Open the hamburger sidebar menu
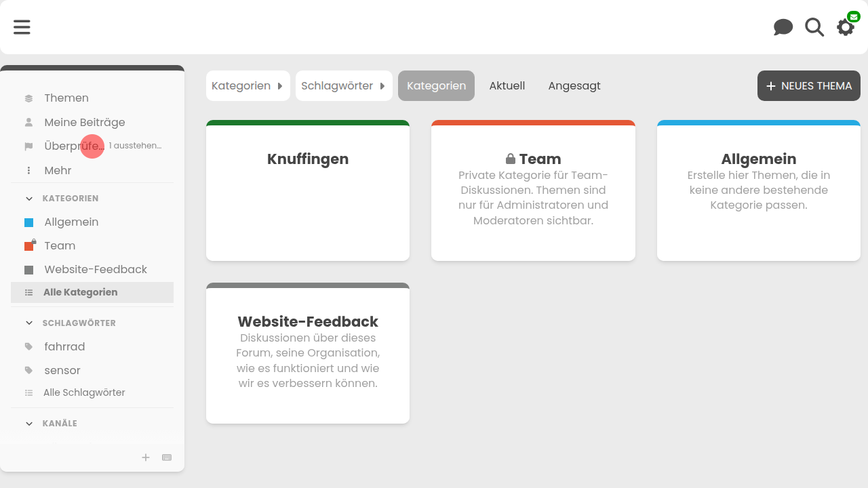Image resolution: width=868 pixels, height=488 pixels. coord(22,27)
